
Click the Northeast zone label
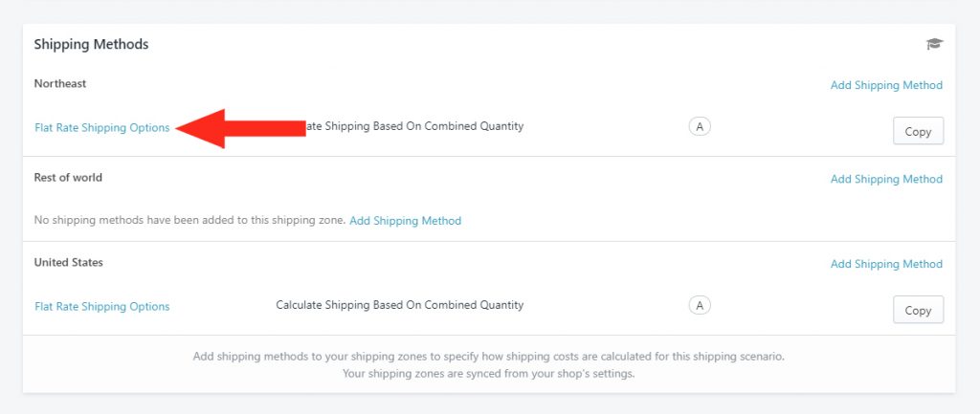pos(60,84)
